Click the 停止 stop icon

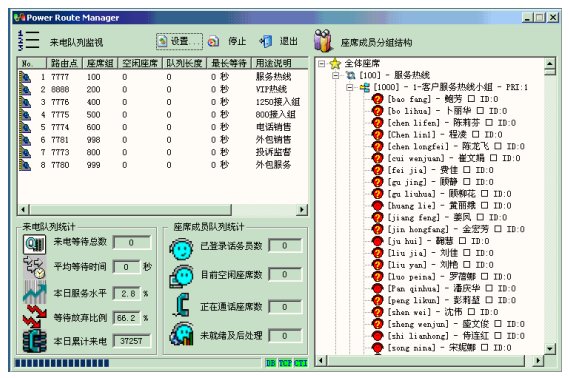[213, 42]
